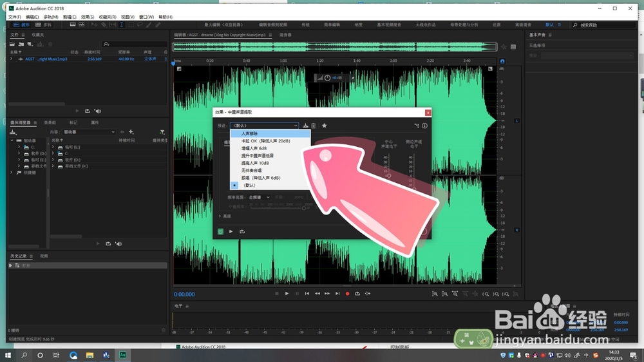644x362 pixels.
Task: Switch to 多轨 multitrack view
Action: pyautogui.click(x=44, y=24)
